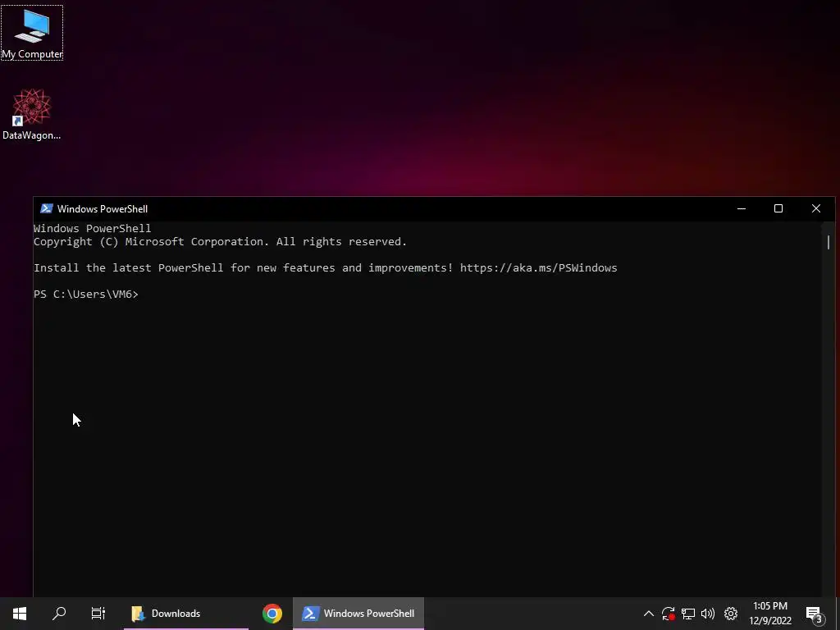Open Task View from the taskbar
This screenshot has height=630, width=840.
(98, 614)
